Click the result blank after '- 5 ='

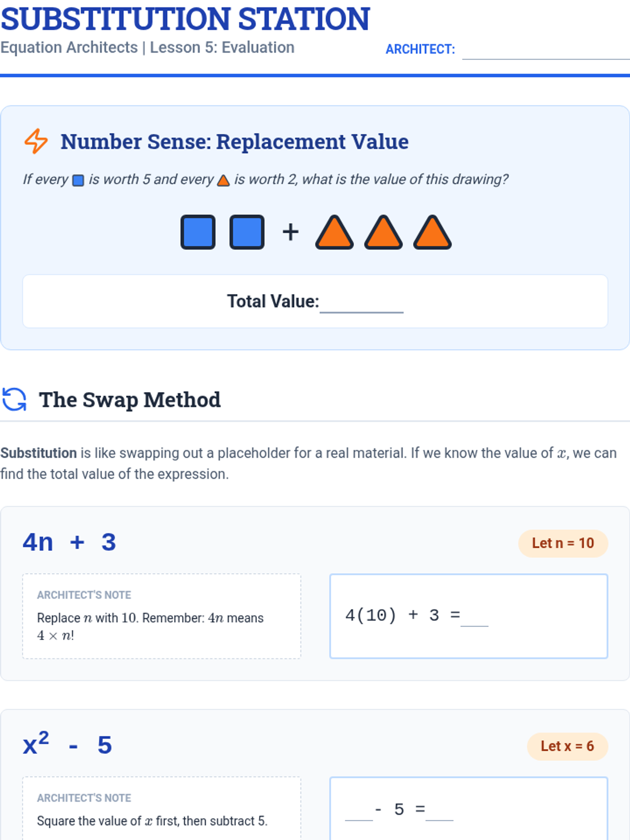(x=439, y=811)
